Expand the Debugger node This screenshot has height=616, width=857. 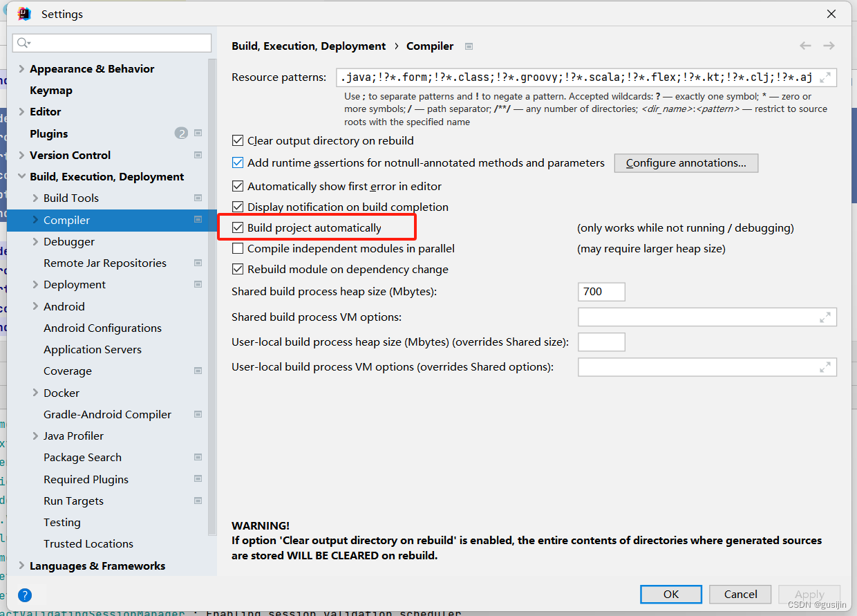click(x=36, y=241)
